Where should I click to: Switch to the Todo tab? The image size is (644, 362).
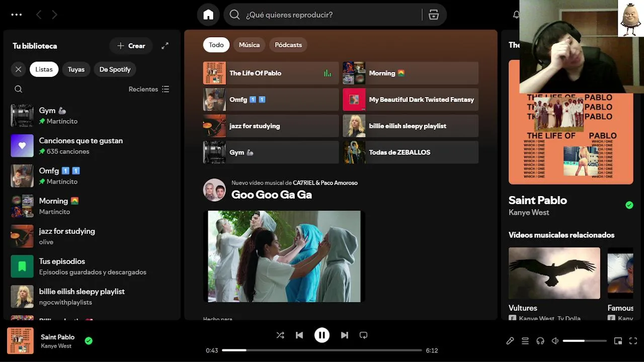216,45
